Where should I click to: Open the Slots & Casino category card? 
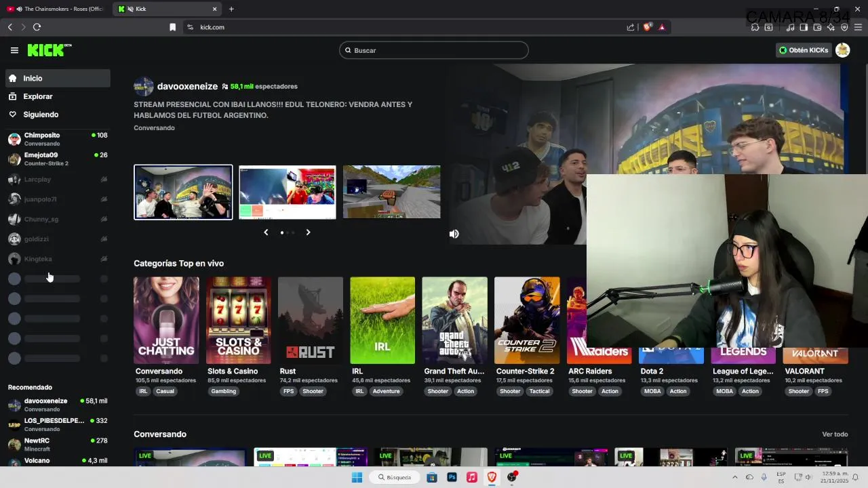pyautogui.click(x=239, y=320)
